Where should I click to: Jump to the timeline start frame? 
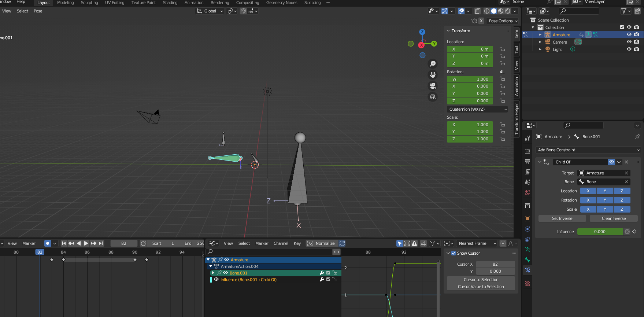64,243
